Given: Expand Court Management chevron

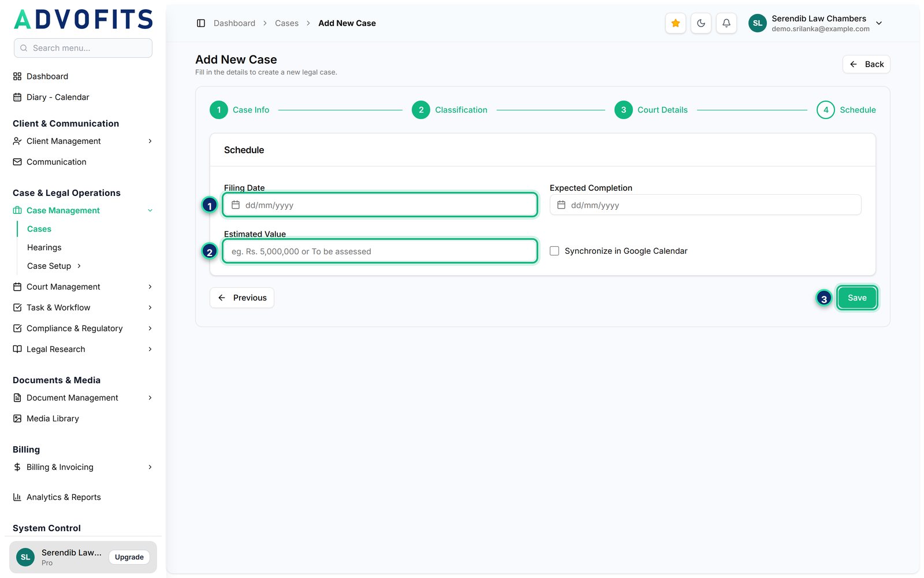Looking at the screenshot, I should pos(150,287).
